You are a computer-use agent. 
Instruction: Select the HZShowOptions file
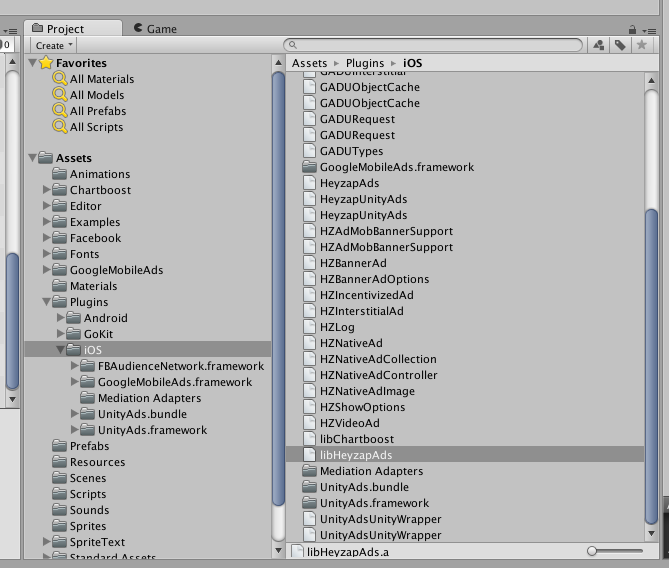pos(362,407)
